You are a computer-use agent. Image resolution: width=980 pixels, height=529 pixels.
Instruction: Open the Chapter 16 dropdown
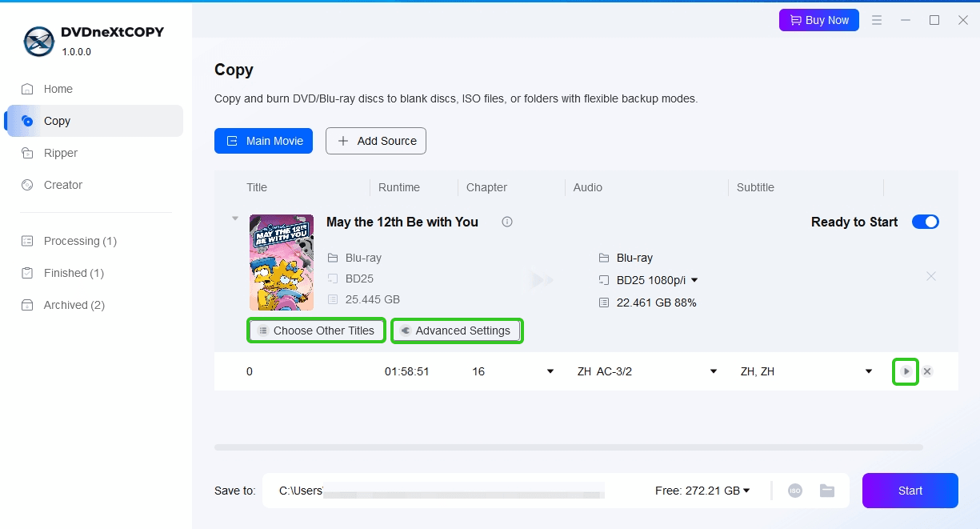[x=550, y=371]
